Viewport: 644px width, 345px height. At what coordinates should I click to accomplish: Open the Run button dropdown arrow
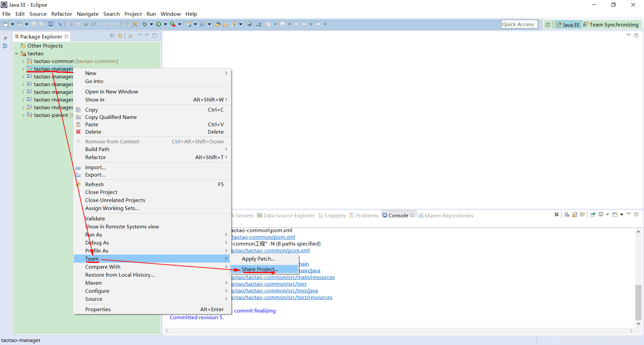[x=165, y=24]
